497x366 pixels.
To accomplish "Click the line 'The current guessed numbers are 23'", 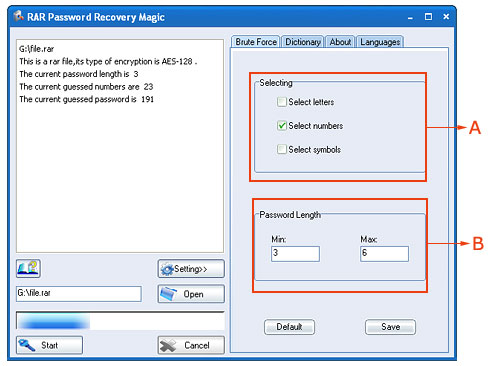I will tap(86, 87).
